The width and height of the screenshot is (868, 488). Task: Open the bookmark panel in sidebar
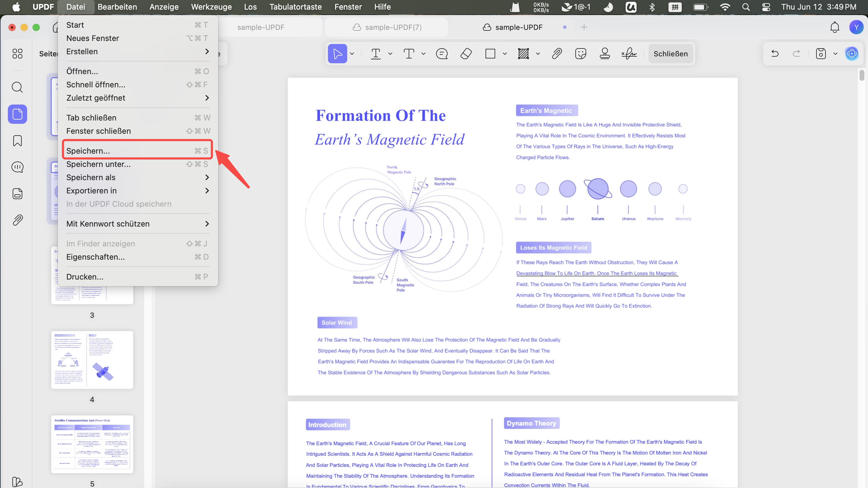17,140
